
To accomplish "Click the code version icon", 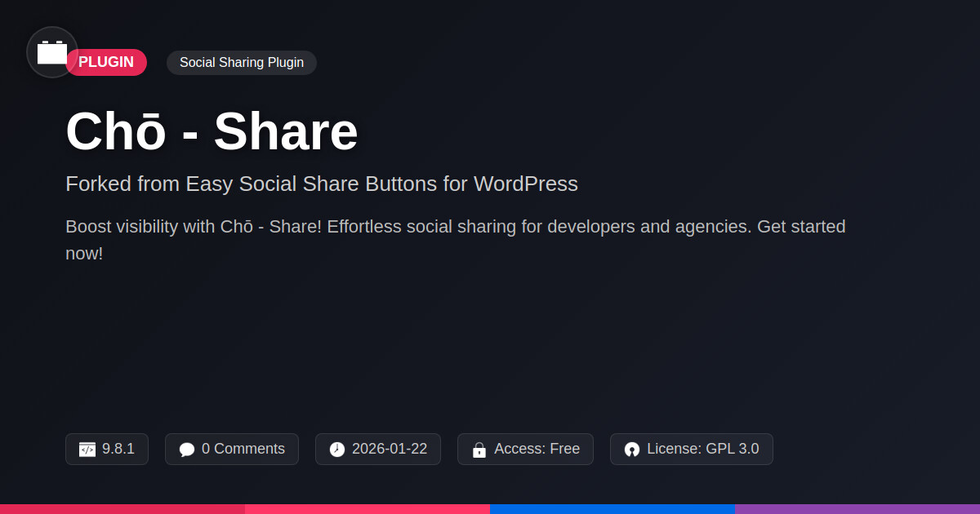I will (x=87, y=450).
